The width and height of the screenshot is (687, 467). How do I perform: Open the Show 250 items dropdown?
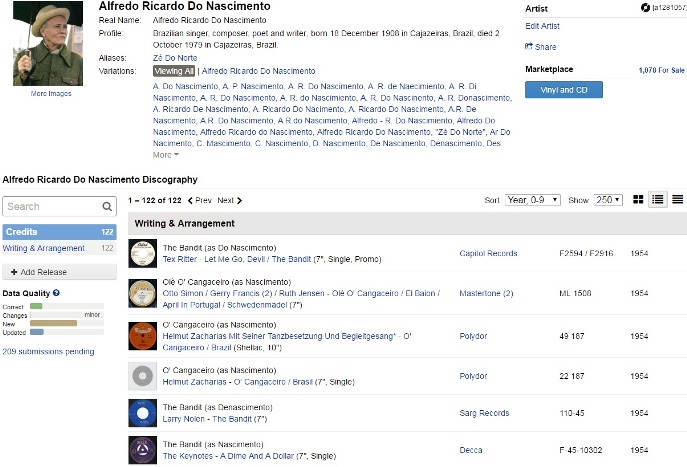[x=606, y=200]
